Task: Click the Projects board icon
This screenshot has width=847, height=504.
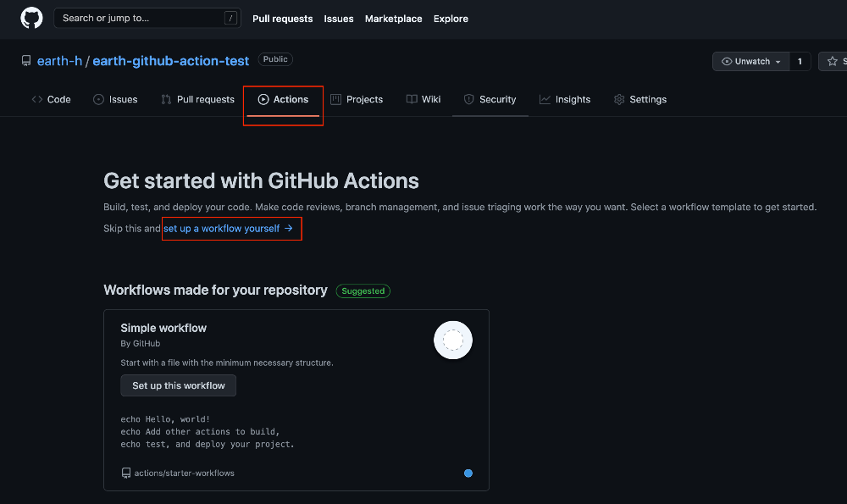Action: coord(335,99)
